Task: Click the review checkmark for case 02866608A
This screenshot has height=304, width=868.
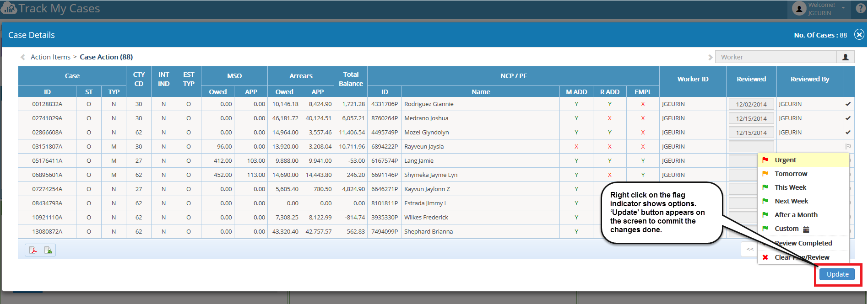Action: click(x=848, y=133)
